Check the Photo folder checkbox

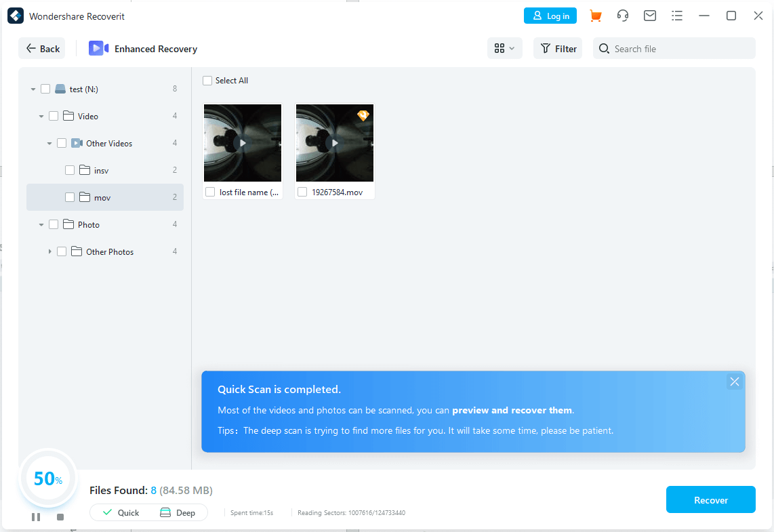[54, 224]
